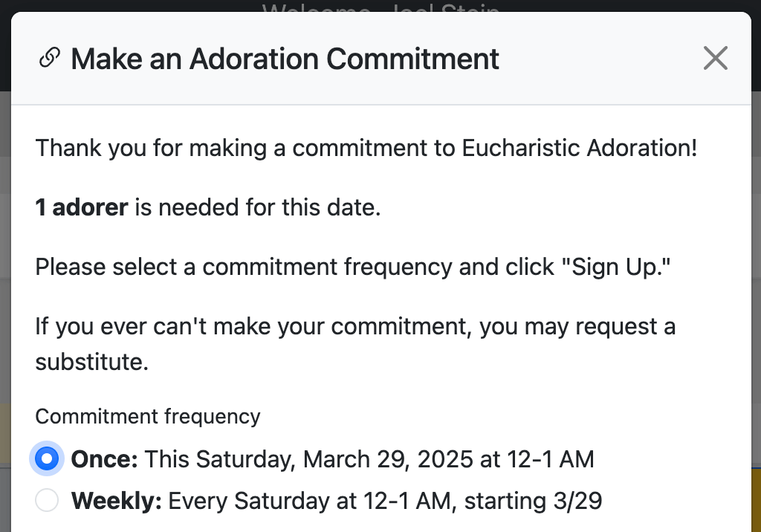
Task: Choose the Weekly commitment radio button
Action: pyautogui.click(x=47, y=501)
